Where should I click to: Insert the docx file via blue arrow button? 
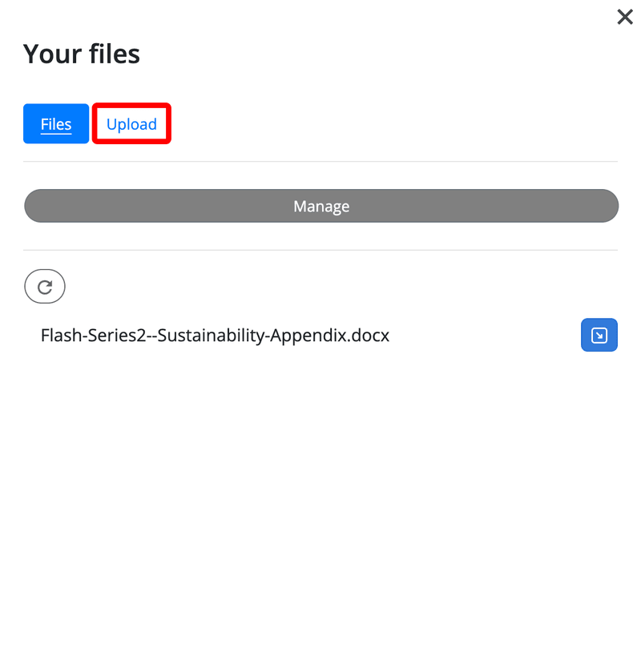599,336
